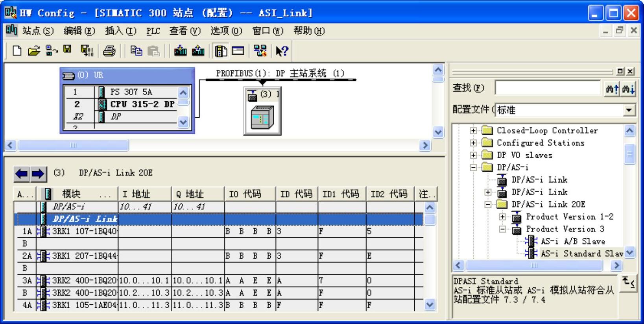The image size is (644, 324).
Task: Open the 窗口(W) menu
Action: click(268, 31)
